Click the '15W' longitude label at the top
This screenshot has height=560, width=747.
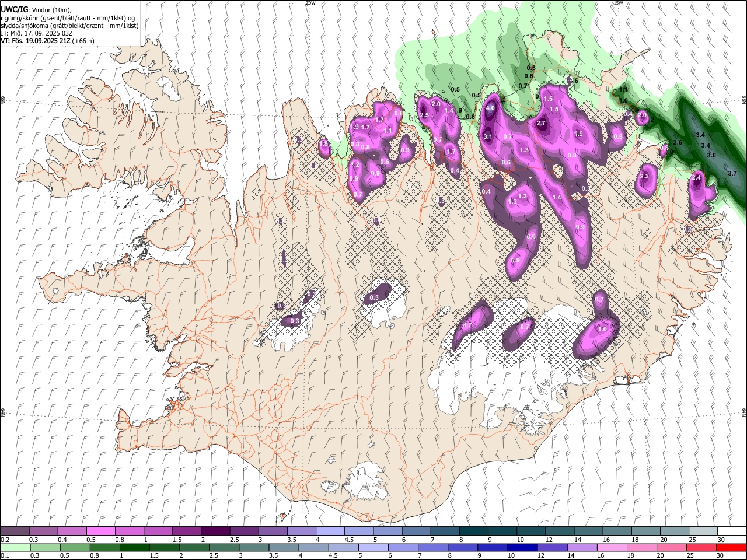[x=618, y=3]
